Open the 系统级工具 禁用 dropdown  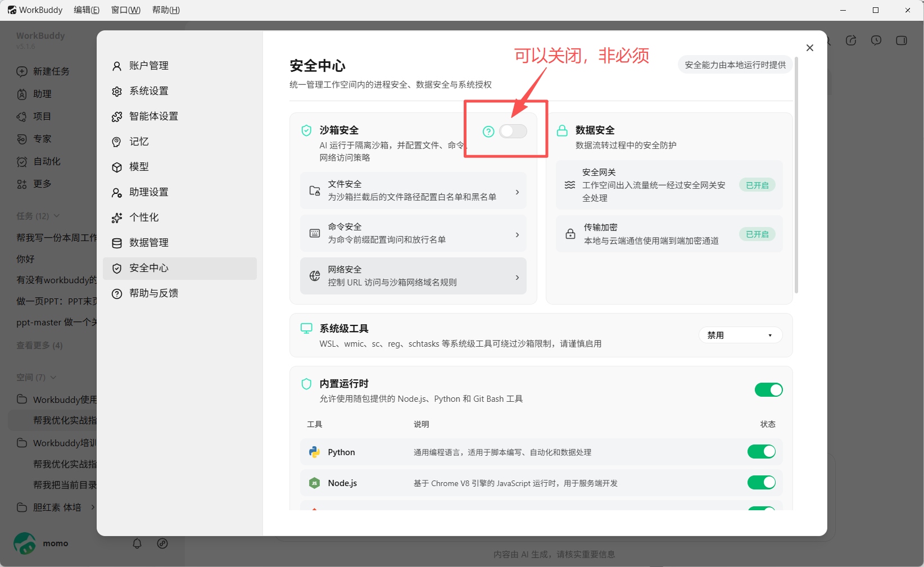[x=740, y=335]
